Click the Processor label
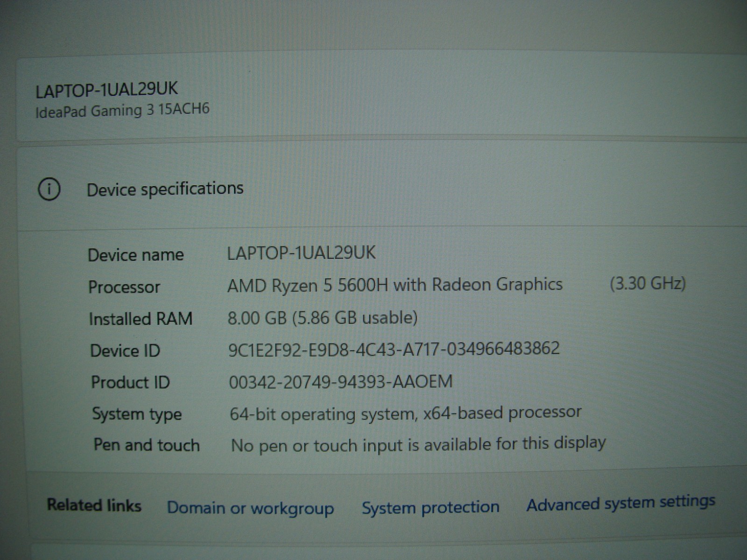Screen dimensions: 747x560 pos(124,287)
